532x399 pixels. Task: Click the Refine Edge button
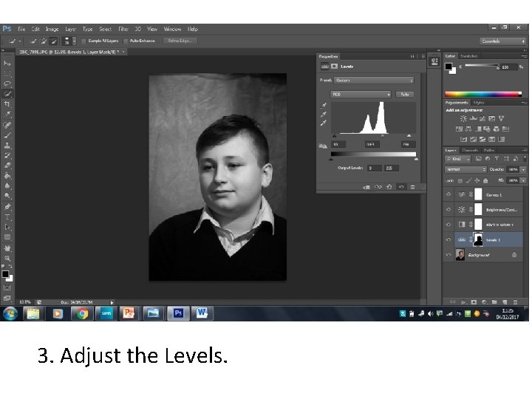point(180,41)
